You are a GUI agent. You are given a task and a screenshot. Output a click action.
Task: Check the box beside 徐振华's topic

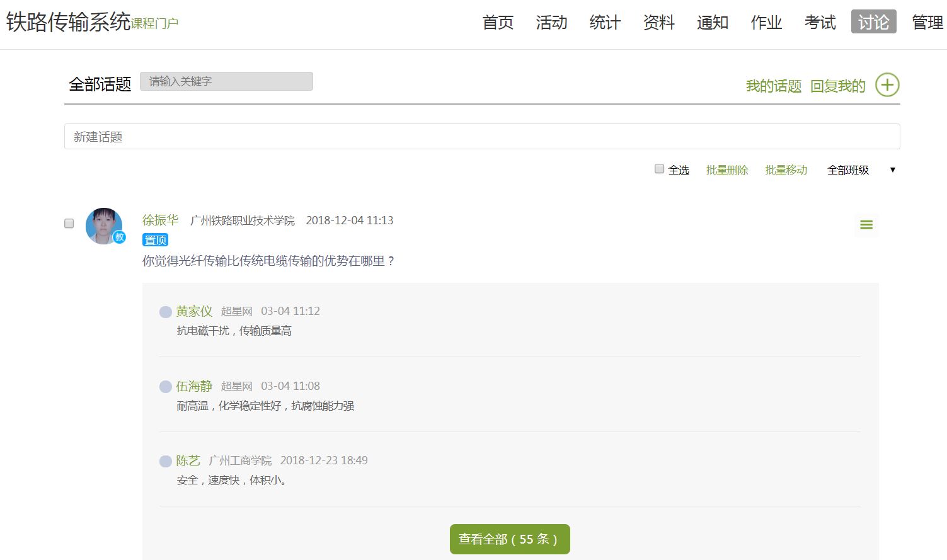click(x=69, y=224)
